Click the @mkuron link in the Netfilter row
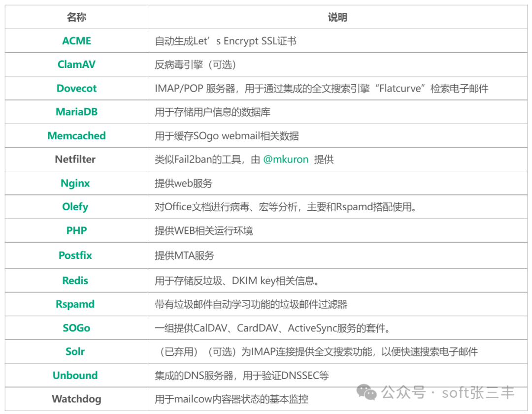 286,159
